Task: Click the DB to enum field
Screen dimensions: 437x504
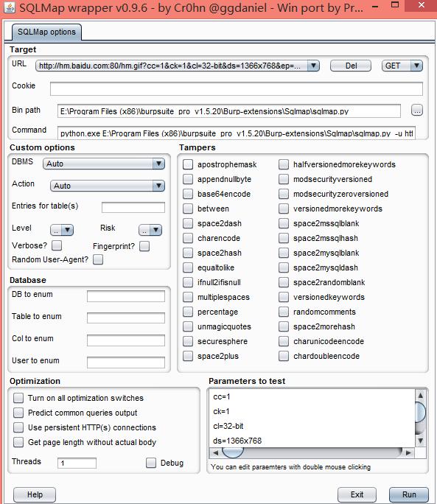Action: (126, 296)
